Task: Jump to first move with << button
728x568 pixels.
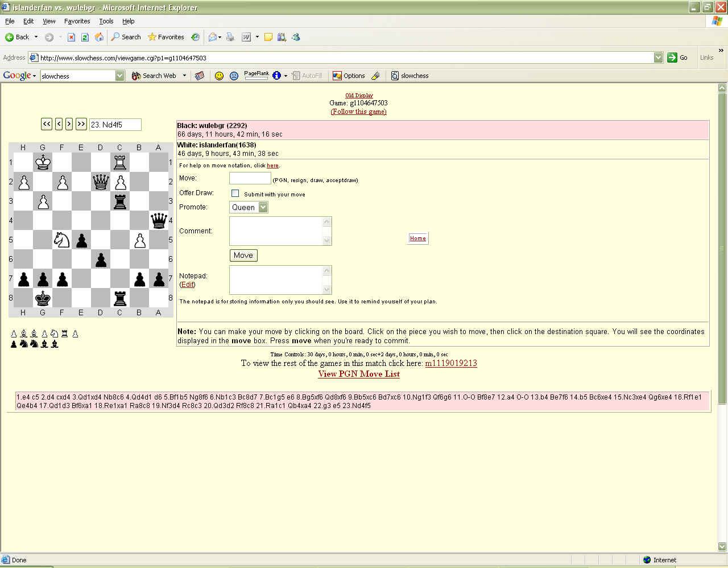Action: click(x=47, y=124)
